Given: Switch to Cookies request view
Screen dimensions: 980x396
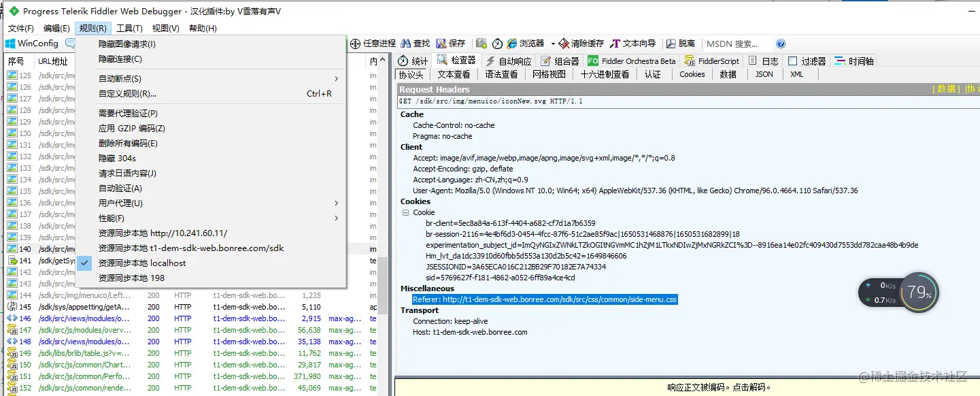Looking at the screenshot, I should (x=692, y=74).
